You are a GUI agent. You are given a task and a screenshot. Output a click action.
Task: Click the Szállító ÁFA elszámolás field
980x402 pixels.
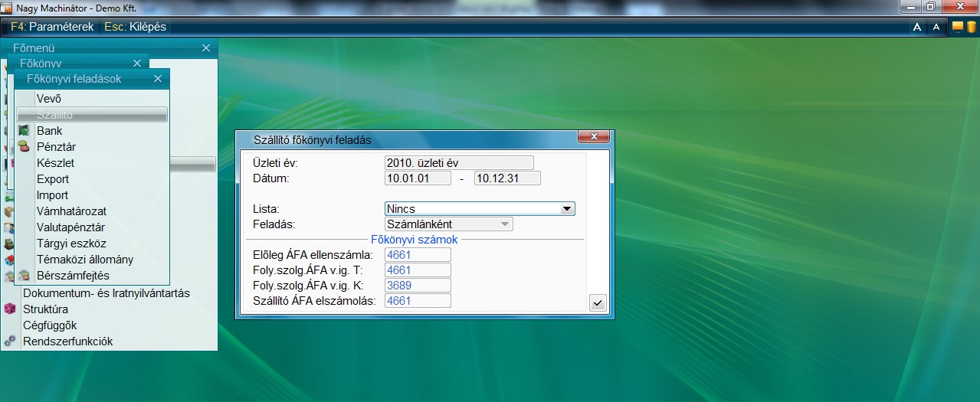pyautogui.click(x=418, y=301)
